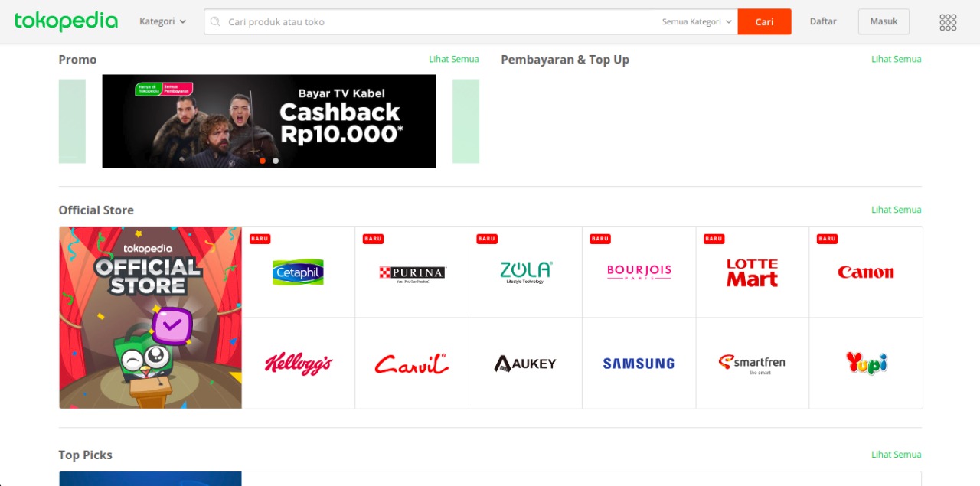Open the Samsung official store logo
The height and width of the screenshot is (486, 980).
[639, 364]
